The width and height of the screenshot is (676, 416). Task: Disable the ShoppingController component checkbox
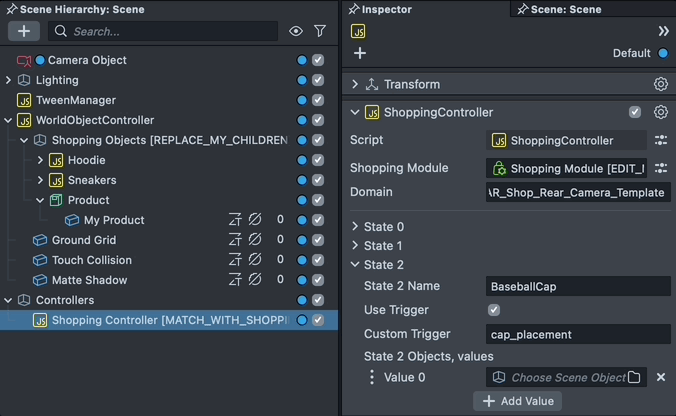click(x=635, y=112)
